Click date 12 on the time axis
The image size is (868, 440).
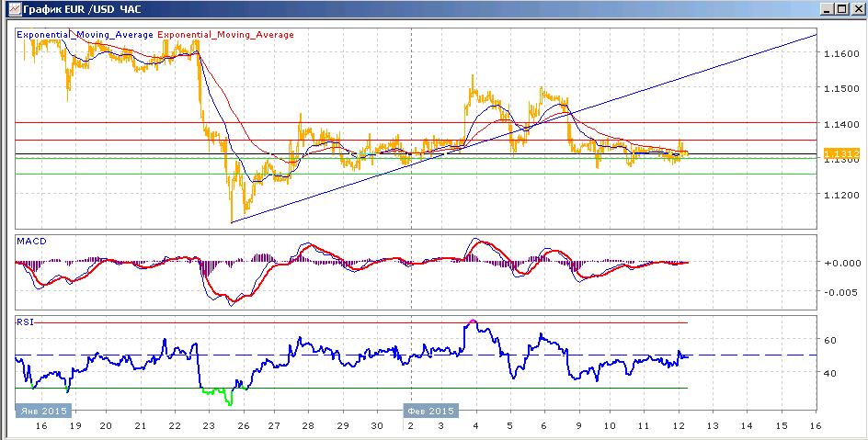pos(679,426)
